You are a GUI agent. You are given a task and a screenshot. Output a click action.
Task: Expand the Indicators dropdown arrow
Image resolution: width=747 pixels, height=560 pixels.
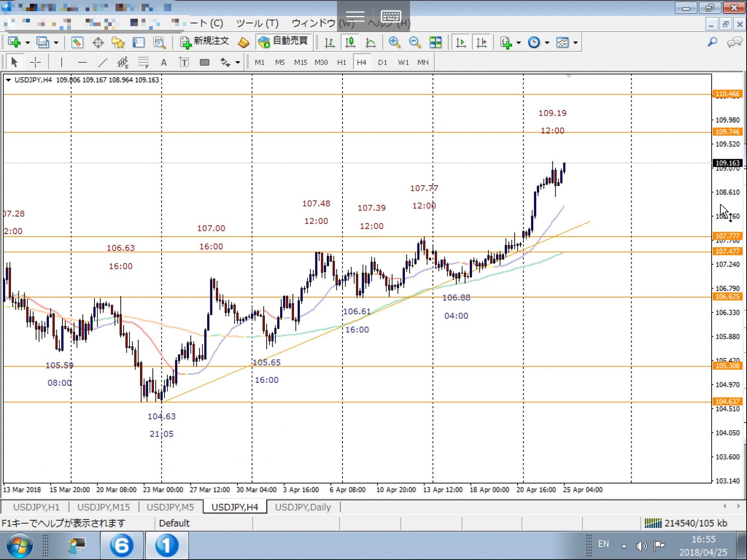(x=518, y=43)
